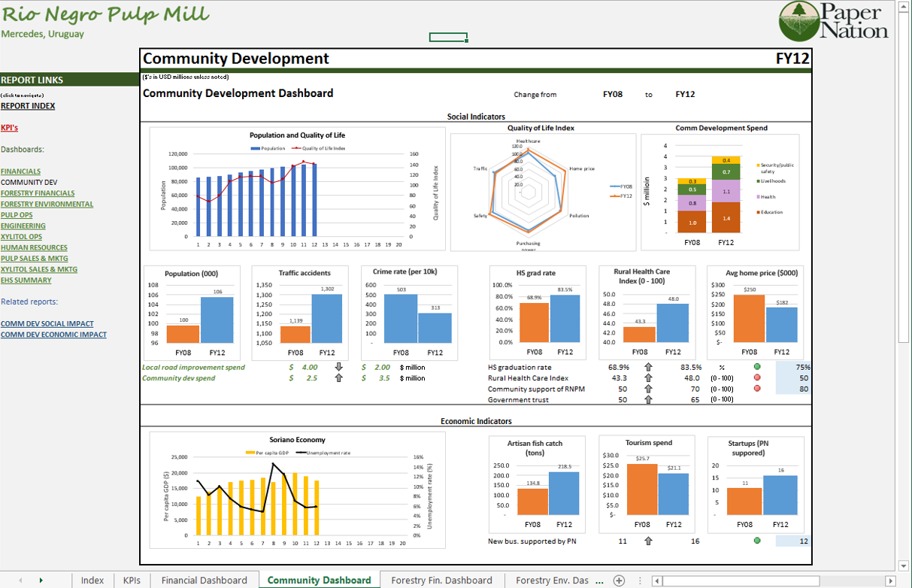Select the Community Dashboard sheet tab
Viewport: 912px width, 588px height.
[x=320, y=580]
